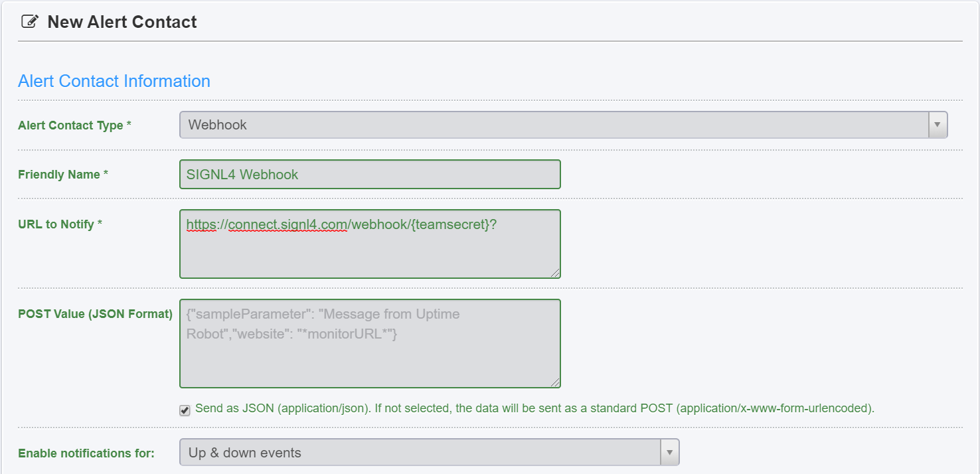Click inside the URL to Notify textarea
Image resolution: width=980 pixels, height=474 pixels.
pyautogui.click(x=370, y=244)
